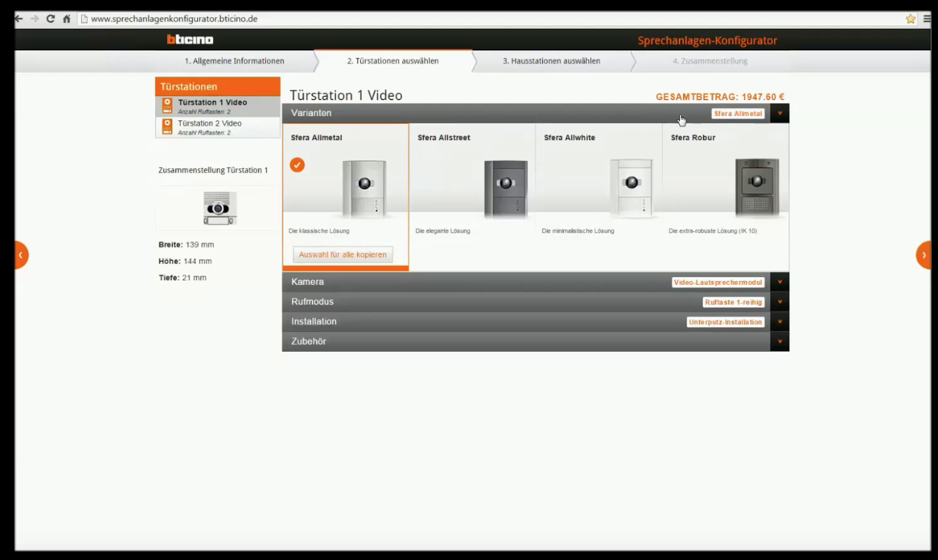Select the Sfera Robur product image

[757, 188]
